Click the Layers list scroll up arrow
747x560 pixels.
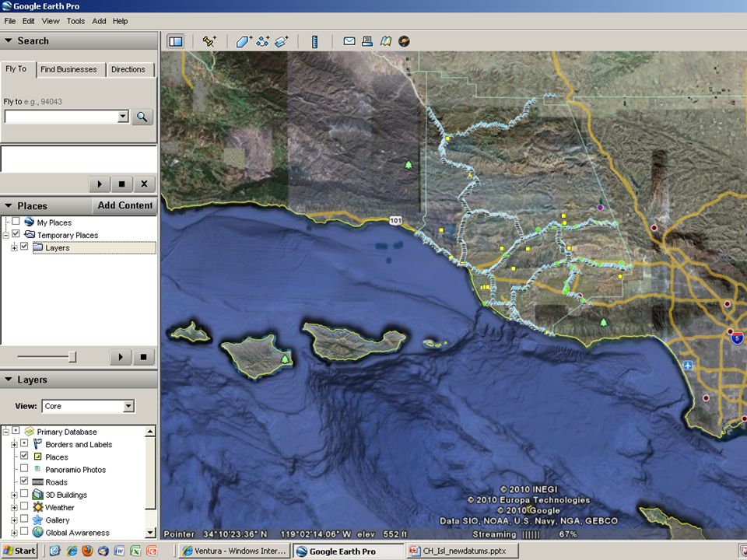point(150,432)
